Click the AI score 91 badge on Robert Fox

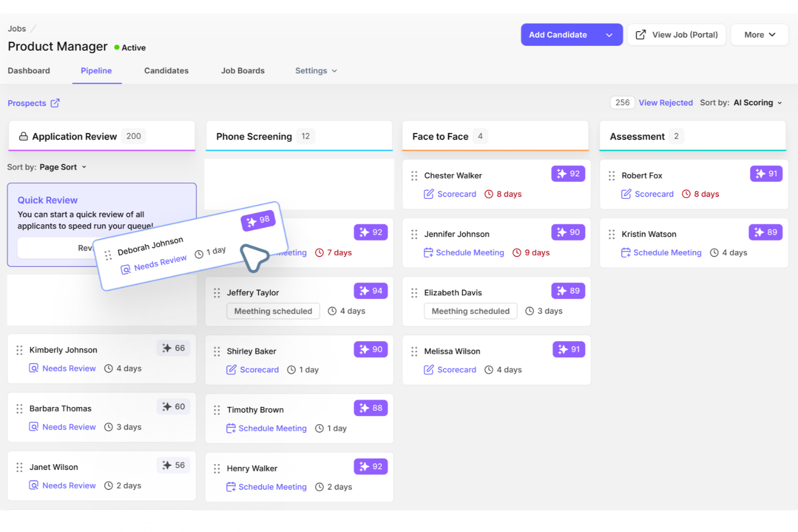(x=766, y=174)
